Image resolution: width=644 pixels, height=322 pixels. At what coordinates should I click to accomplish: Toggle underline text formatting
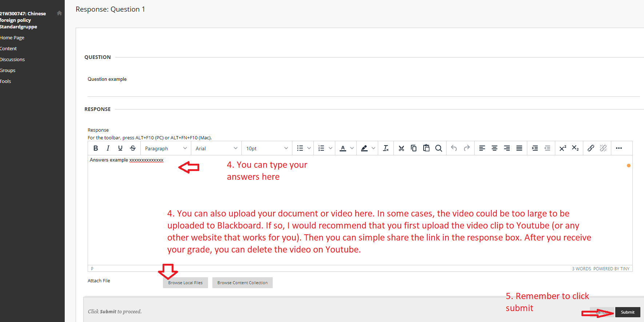[x=120, y=148]
